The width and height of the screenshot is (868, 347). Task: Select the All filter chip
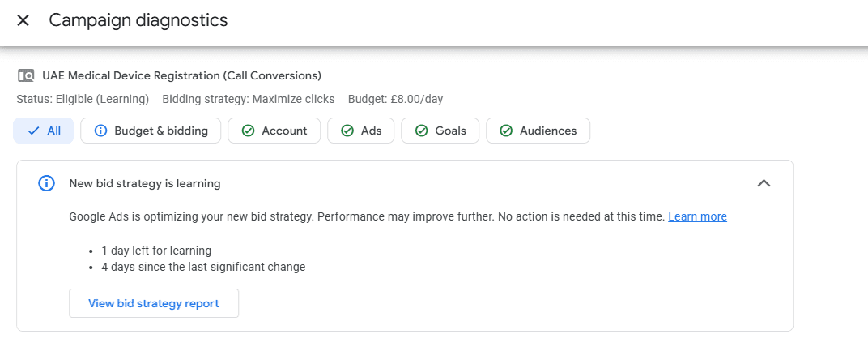pyautogui.click(x=44, y=131)
